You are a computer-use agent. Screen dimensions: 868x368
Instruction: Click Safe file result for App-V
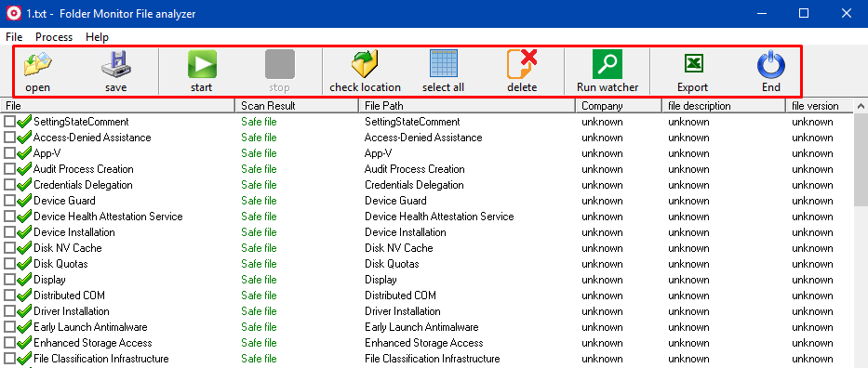click(259, 153)
